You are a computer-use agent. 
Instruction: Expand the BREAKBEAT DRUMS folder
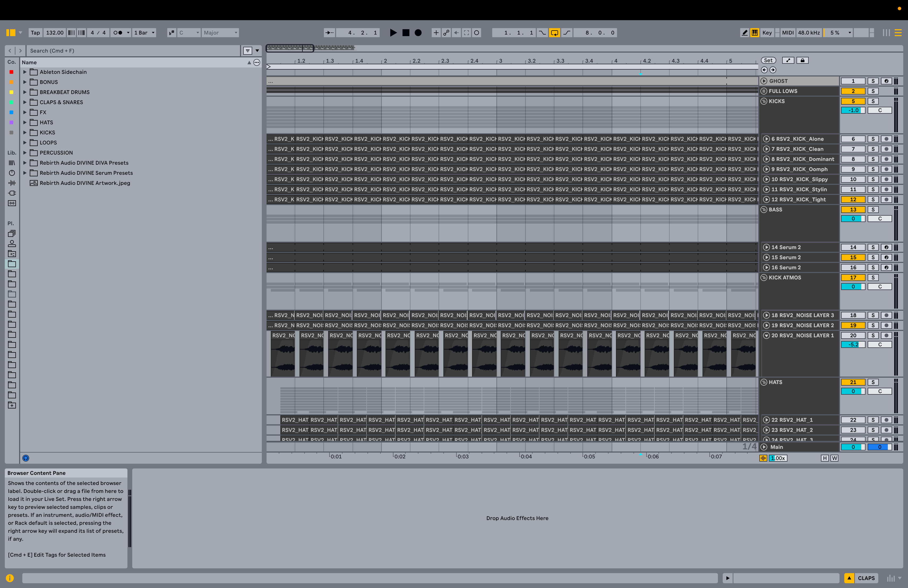[25, 92]
